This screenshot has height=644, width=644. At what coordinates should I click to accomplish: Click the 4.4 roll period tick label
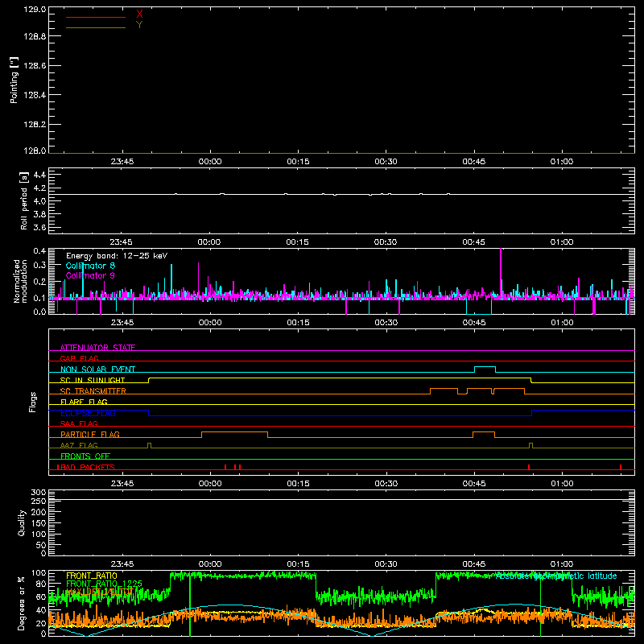coord(39,175)
